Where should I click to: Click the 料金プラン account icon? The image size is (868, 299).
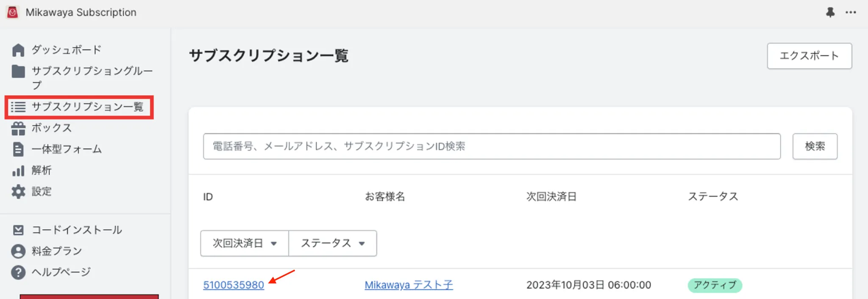point(18,251)
